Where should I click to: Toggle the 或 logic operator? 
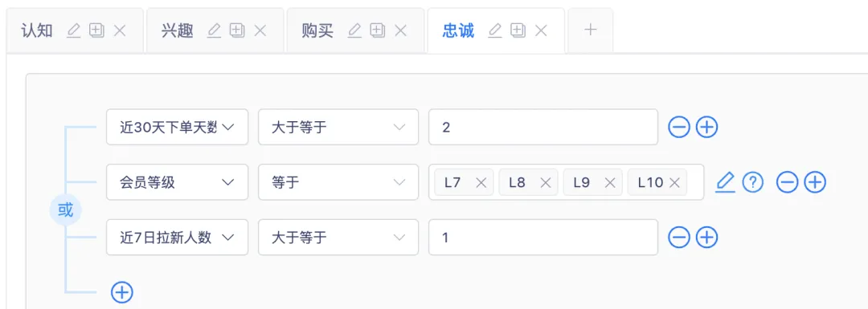coord(65,210)
